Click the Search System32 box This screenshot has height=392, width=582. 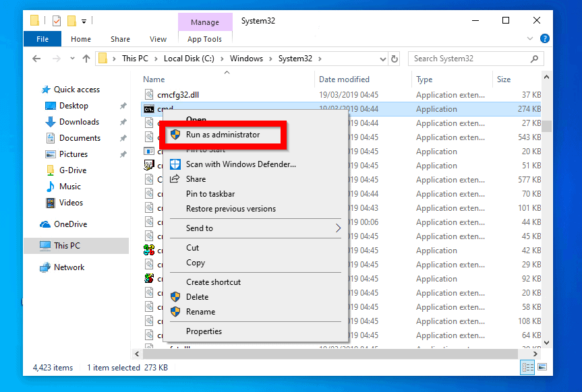coord(475,58)
